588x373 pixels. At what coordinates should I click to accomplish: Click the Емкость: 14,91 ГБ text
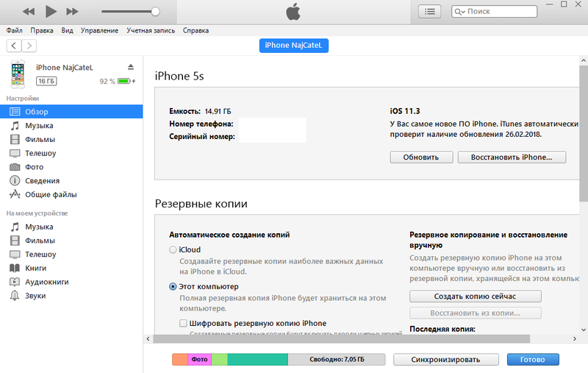click(200, 111)
